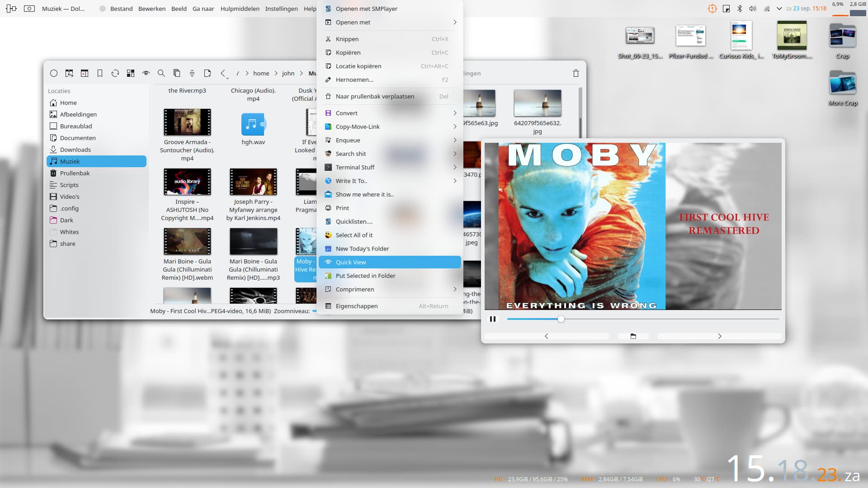Select Inspire ASHUTOSH audio library thumbnail

click(187, 182)
